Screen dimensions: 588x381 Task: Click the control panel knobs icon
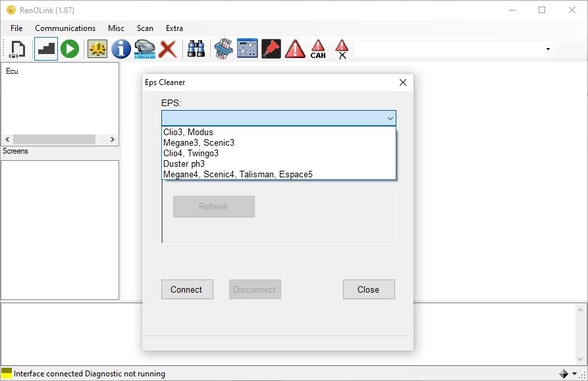(247, 48)
